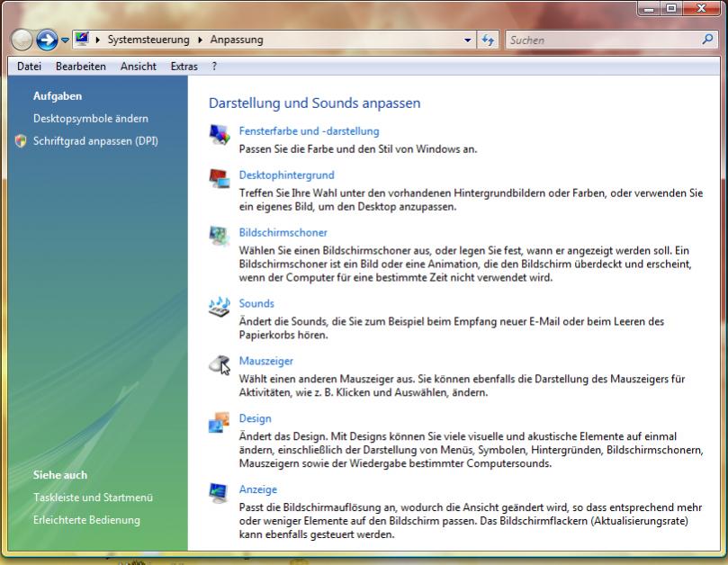Click description starting 'Wählen Sie einen Bildschirmschoner'
The width and height of the screenshot is (728, 565).
click(465, 264)
